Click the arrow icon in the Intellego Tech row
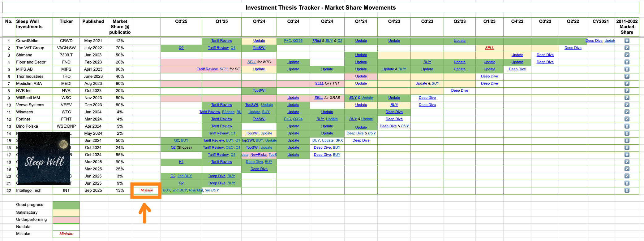This screenshot has width=644, height=241. [x=627, y=190]
